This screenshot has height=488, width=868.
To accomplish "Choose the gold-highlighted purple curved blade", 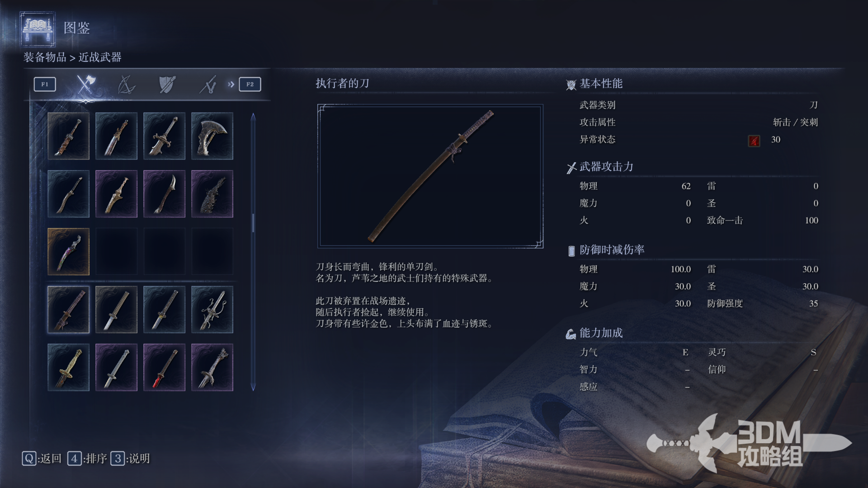I will [68, 252].
